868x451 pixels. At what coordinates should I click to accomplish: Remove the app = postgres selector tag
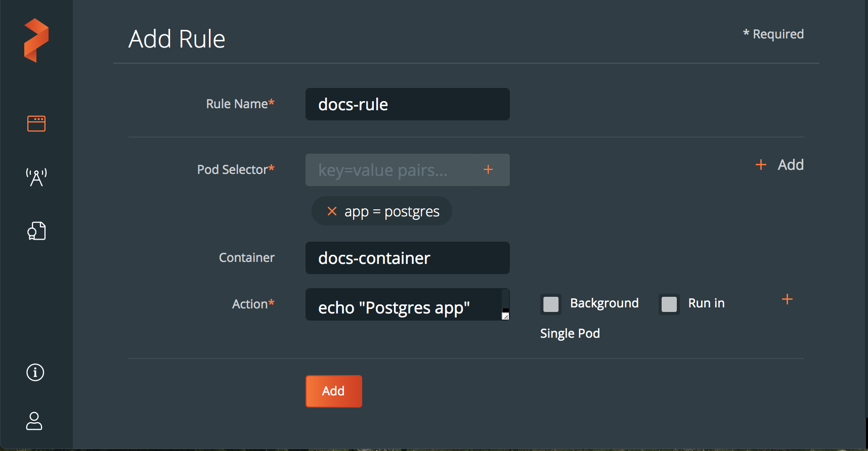[x=332, y=211]
